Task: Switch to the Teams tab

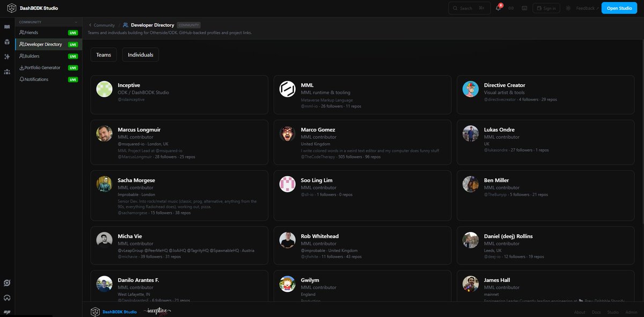Action: pyautogui.click(x=104, y=55)
